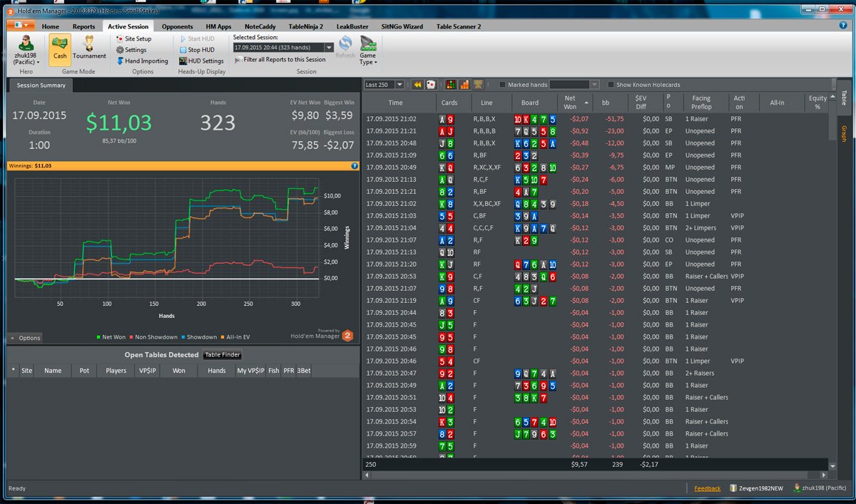Click the hand replayer cards icon
856x504 pixels.
[x=431, y=84]
